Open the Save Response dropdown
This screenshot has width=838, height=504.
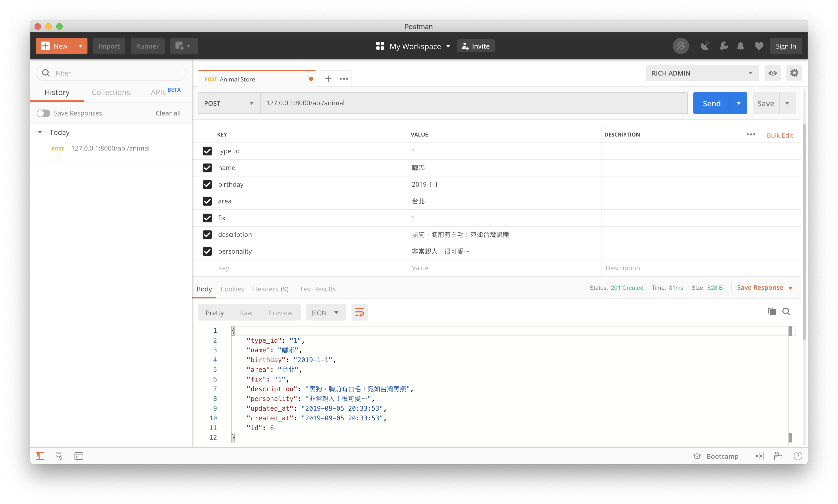pos(764,288)
